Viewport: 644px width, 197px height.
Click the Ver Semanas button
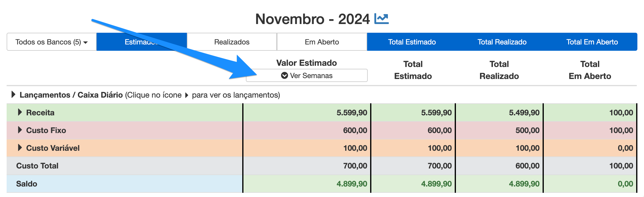tap(307, 75)
